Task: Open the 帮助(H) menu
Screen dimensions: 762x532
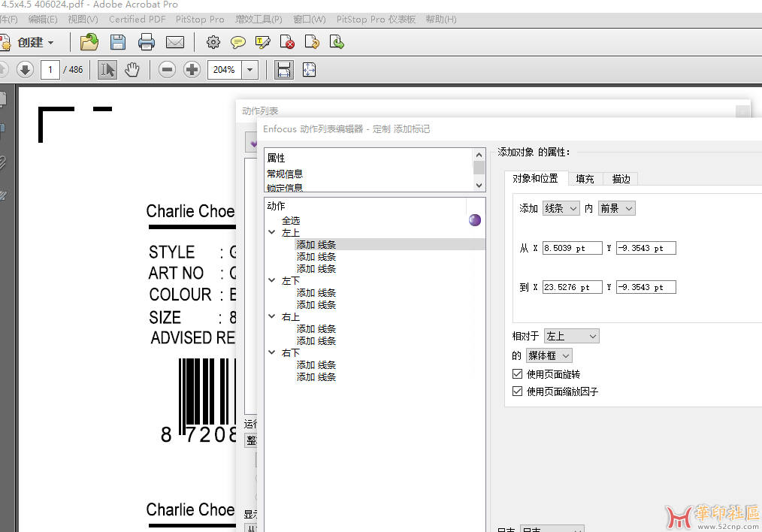Action: pos(441,20)
